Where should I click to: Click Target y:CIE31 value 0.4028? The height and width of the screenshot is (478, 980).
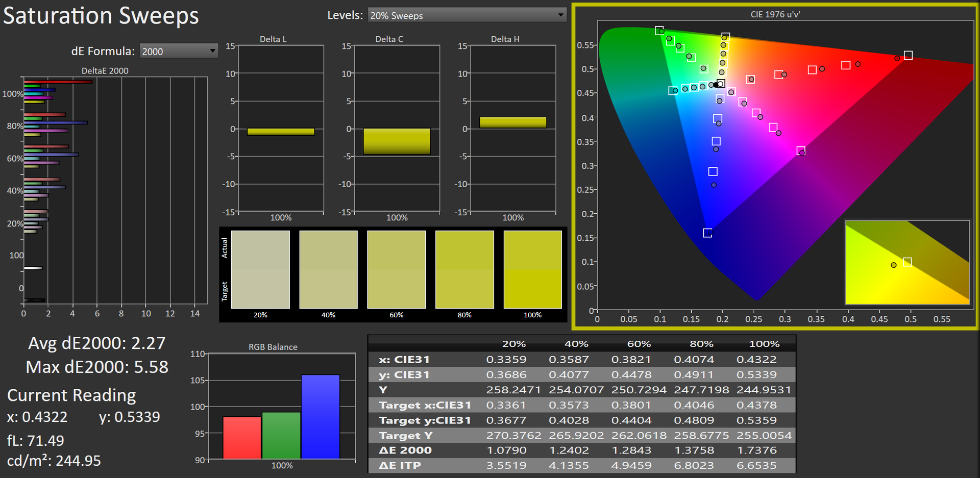click(569, 420)
